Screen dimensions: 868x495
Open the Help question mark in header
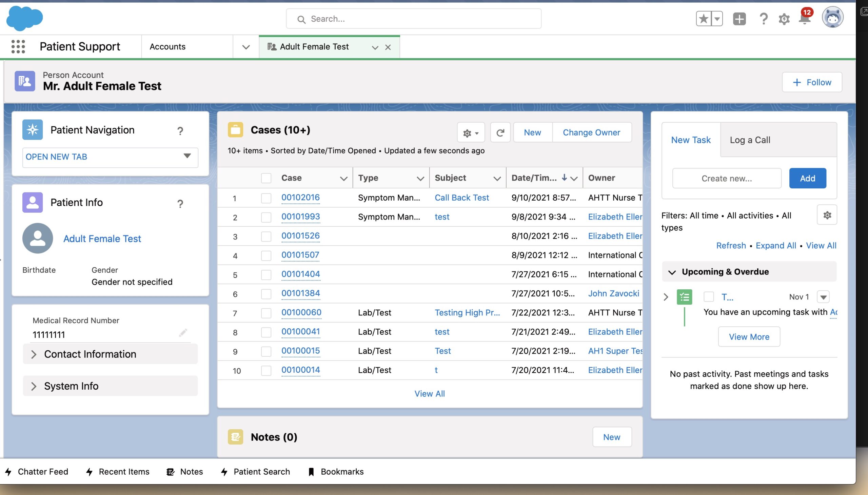[x=764, y=19]
